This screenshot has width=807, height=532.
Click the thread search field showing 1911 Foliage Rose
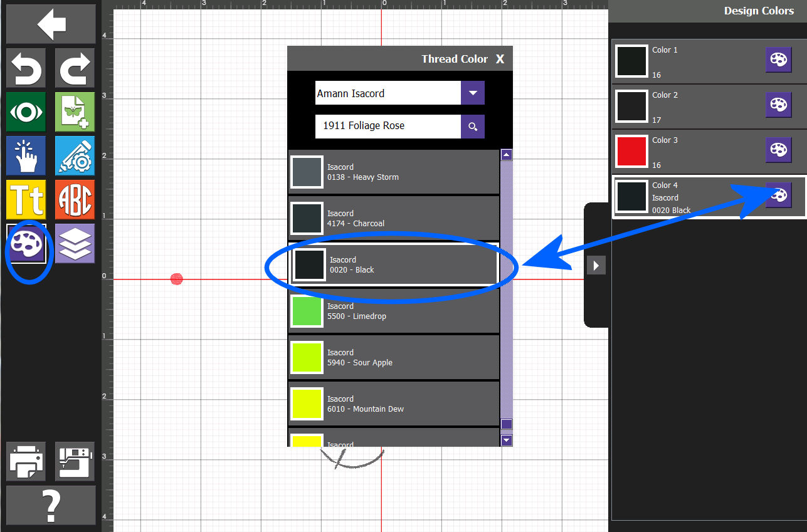(388, 126)
